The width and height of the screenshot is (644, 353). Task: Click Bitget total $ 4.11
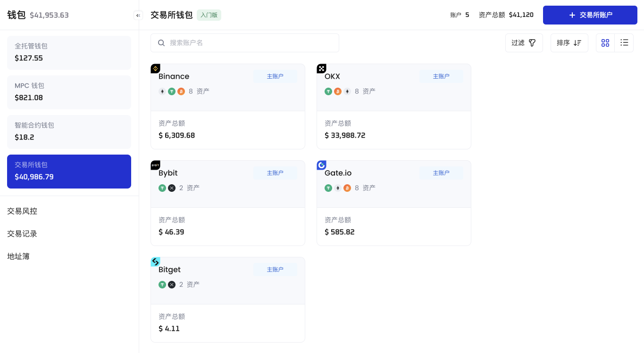(169, 329)
